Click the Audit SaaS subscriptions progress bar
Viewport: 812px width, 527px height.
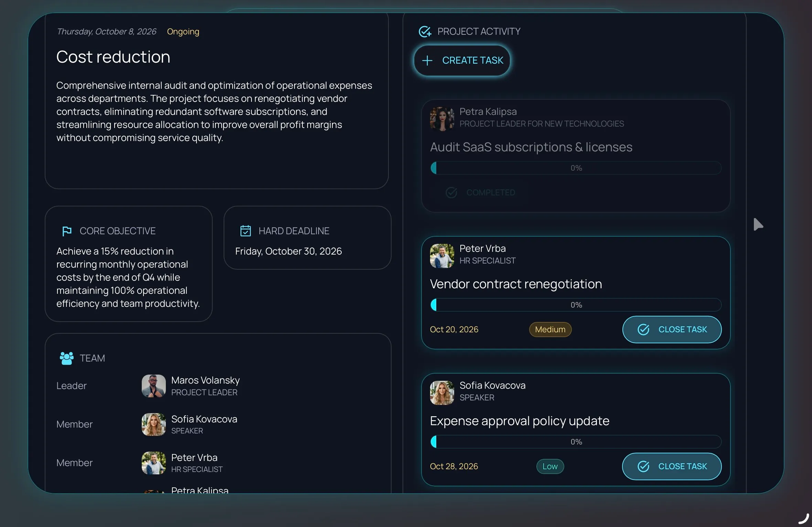coord(576,168)
